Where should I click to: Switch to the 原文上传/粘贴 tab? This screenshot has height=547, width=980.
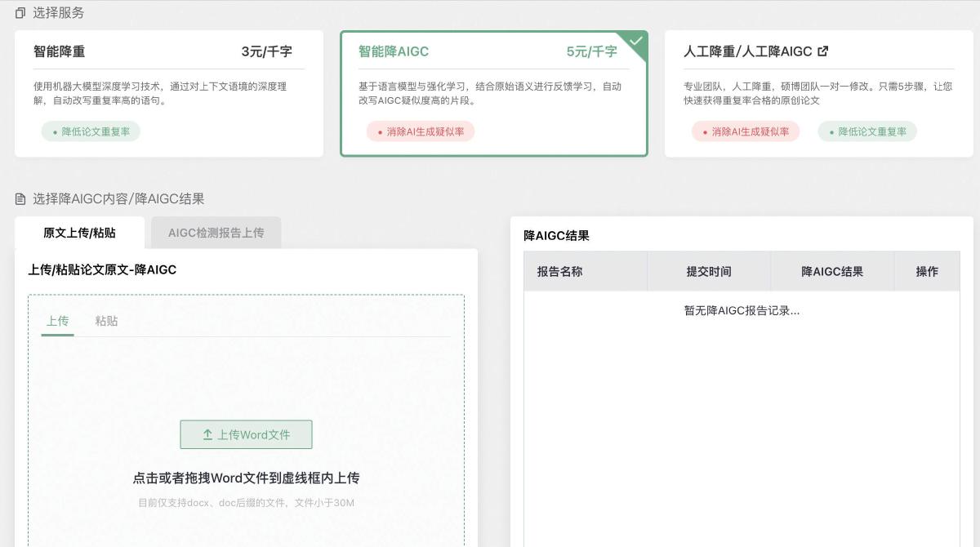click(79, 233)
